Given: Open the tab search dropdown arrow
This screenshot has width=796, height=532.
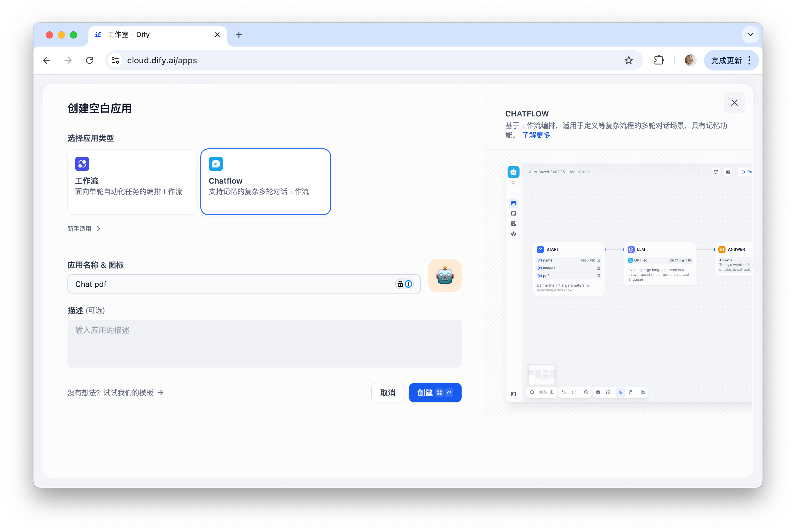Looking at the screenshot, I should (750, 35).
